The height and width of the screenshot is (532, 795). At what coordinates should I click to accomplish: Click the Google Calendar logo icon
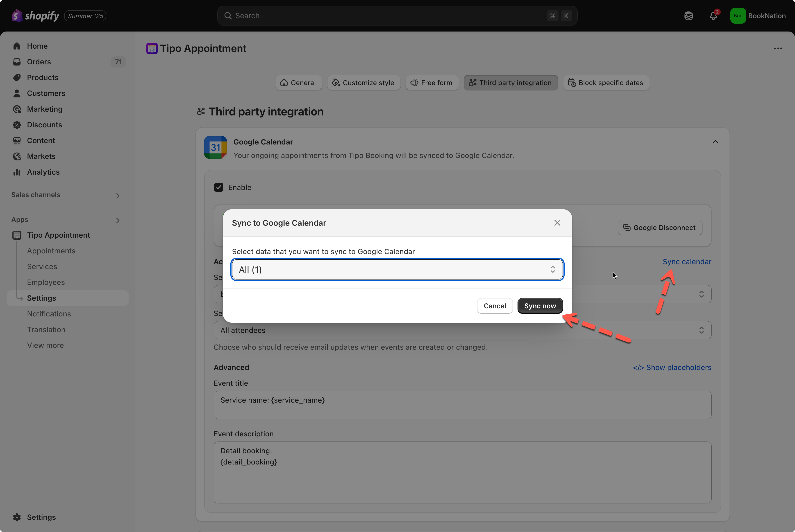[215, 148]
